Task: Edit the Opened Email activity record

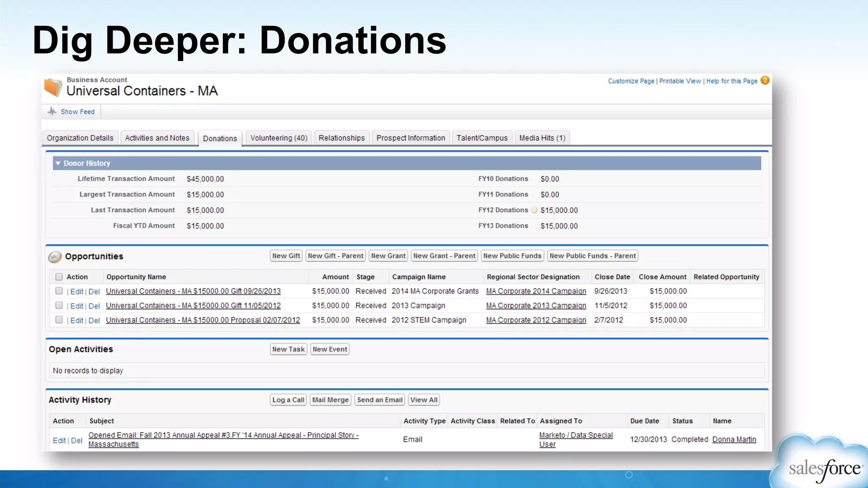Action: (59, 441)
